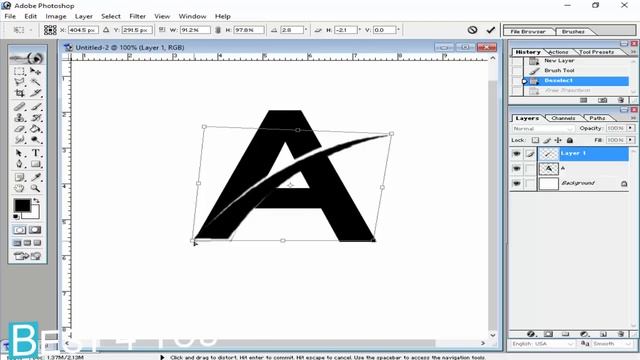The image size is (640, 360).
Task: Switch to the Actions tab
Action: pos(558,52)
